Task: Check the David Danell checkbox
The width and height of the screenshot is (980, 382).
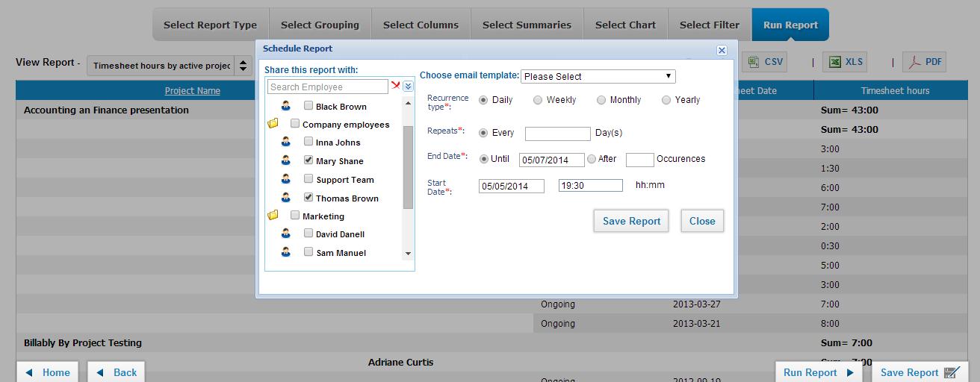Action: 308,233
